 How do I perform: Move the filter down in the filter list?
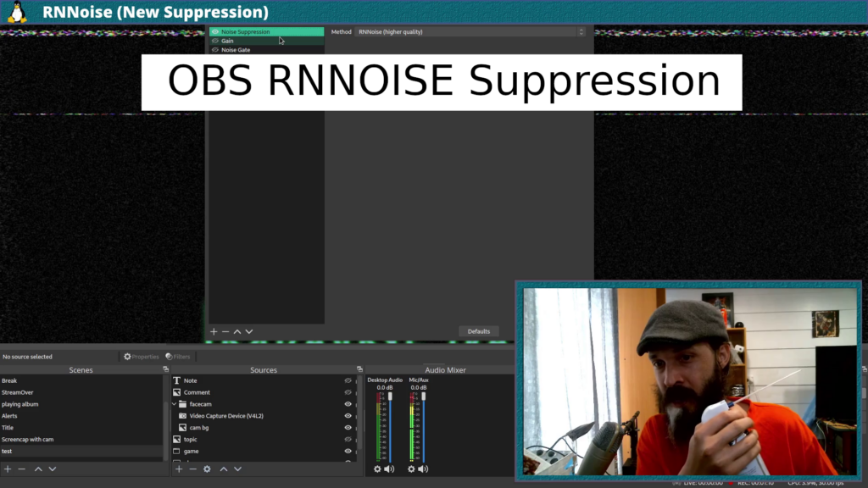[x=249, y=331]
